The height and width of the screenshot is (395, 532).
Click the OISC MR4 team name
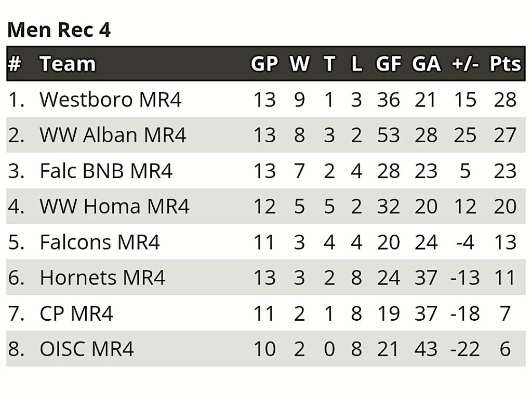87,349
